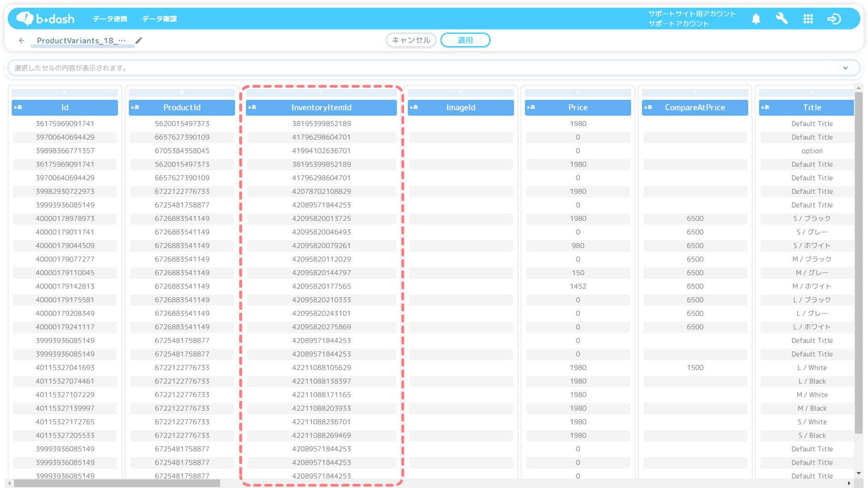Select the ProductId column header
The image size is (868, 488).
[x=182, y=107]
